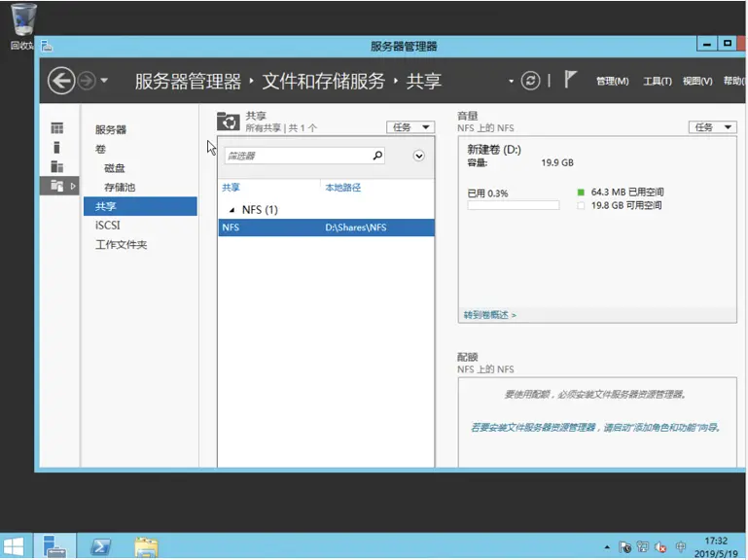Select 共享 in the navigation pane
This screenshot has height=560, width=748.
tap(140, 206)
